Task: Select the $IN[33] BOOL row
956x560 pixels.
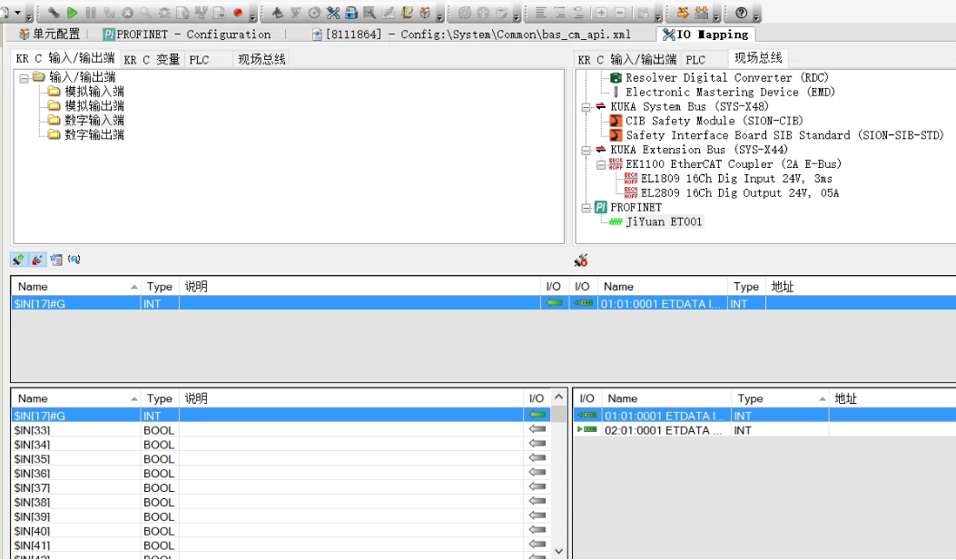Action: 91,430
